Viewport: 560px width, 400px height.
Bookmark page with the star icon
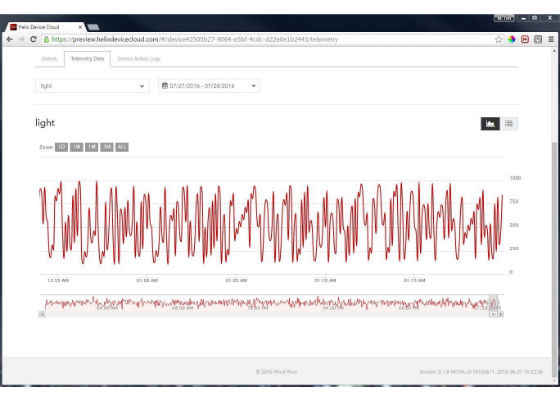(x=499, y=39)
